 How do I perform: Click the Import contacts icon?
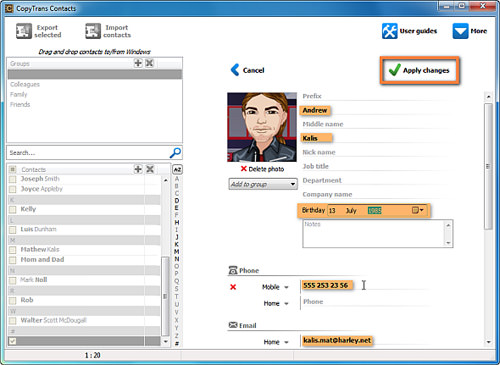pyautogui.click(x=93, y=31)
